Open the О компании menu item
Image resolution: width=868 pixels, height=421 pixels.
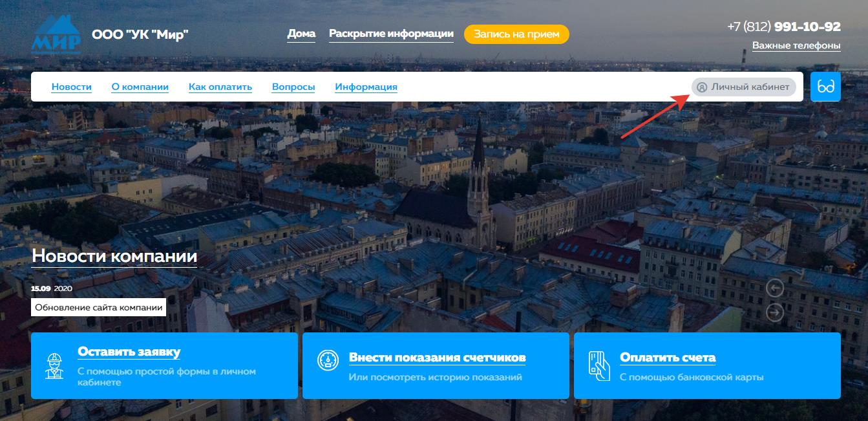coord(140,87)
